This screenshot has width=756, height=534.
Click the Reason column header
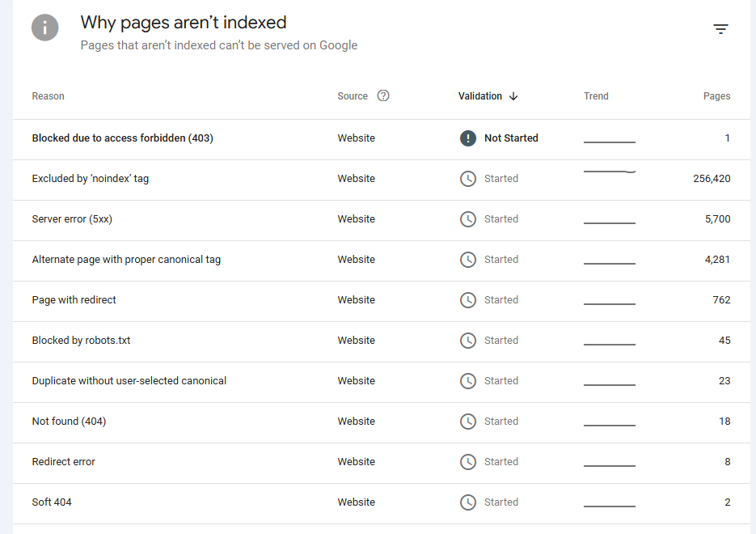pyautogui.click(x=48, y=96)
